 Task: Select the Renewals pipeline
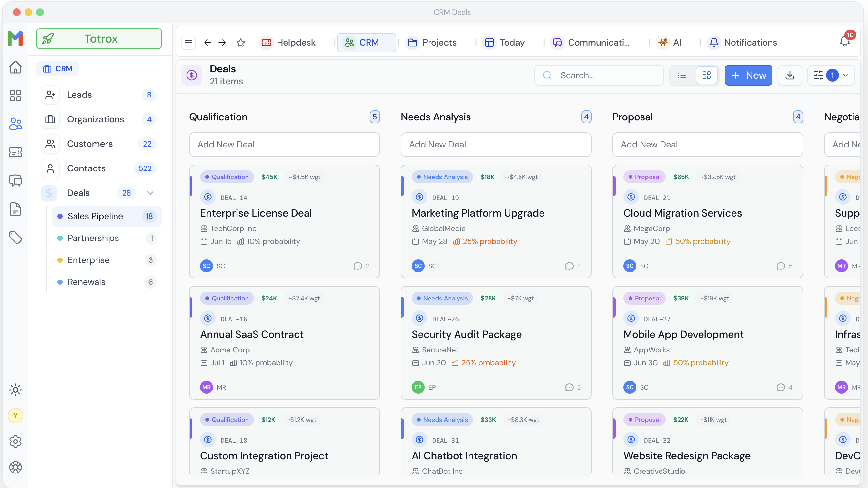[107, 282]
